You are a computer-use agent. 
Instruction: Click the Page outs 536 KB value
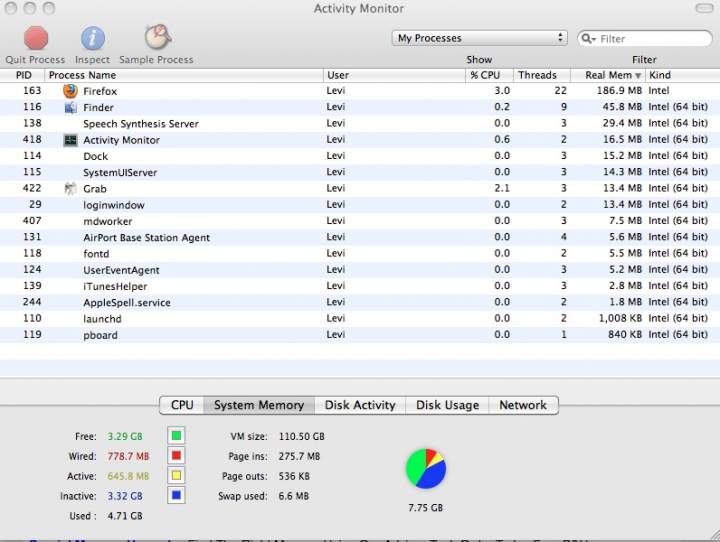(x=294, y=476)
